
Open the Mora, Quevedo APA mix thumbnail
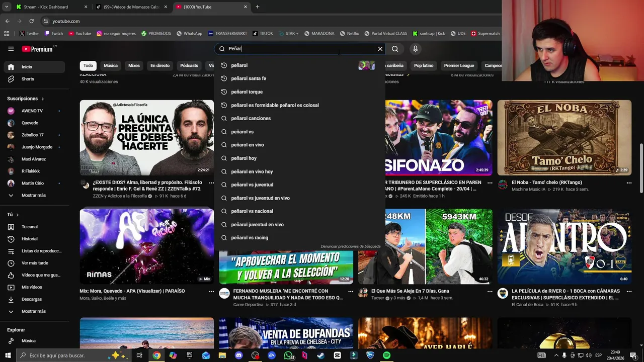pyautogui.click(x=146, y=246)
